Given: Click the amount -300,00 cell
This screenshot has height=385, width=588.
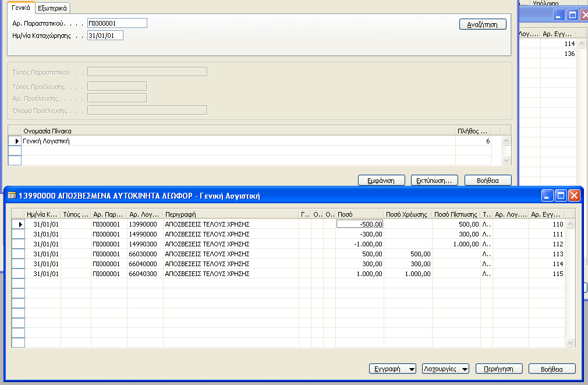Looking at the screenshot, I should (360, 234).
